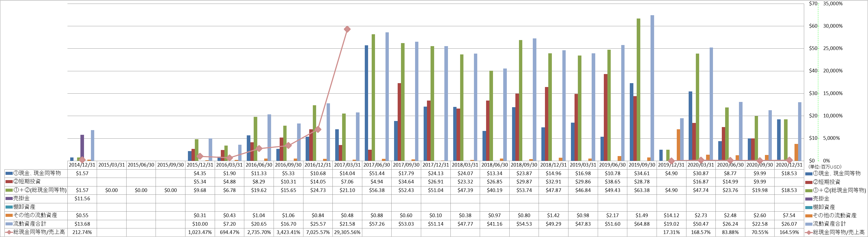Select the $63.38 total cash equivalents cell
The image size is (868, 237).
tap(642, 190)
